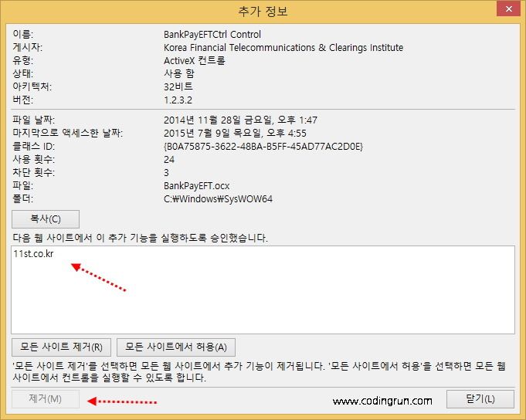
Task: Click the 추가 정보 title bar text
Action: [x=263, y=12]
